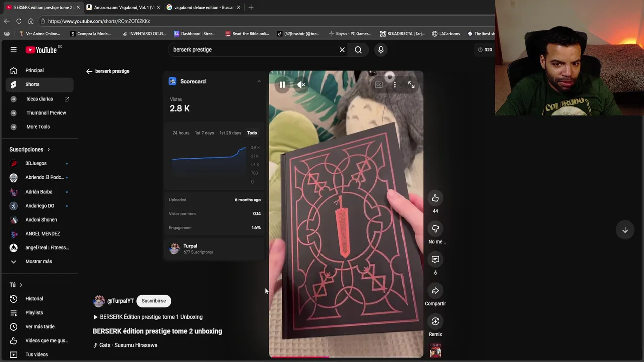Dislike this short

coord(435,229)
